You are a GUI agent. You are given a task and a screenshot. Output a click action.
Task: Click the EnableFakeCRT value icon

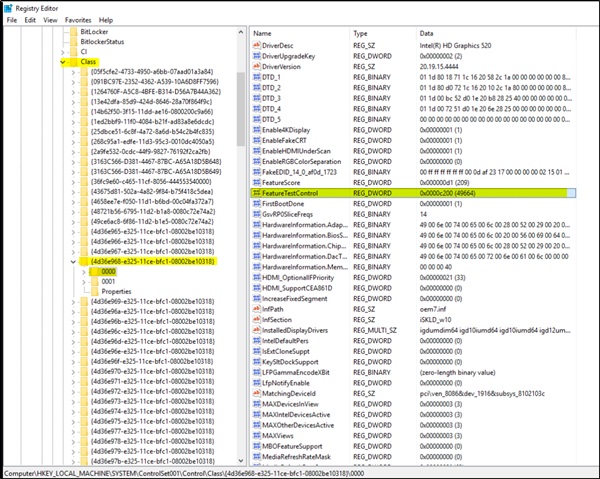point(256,140)
